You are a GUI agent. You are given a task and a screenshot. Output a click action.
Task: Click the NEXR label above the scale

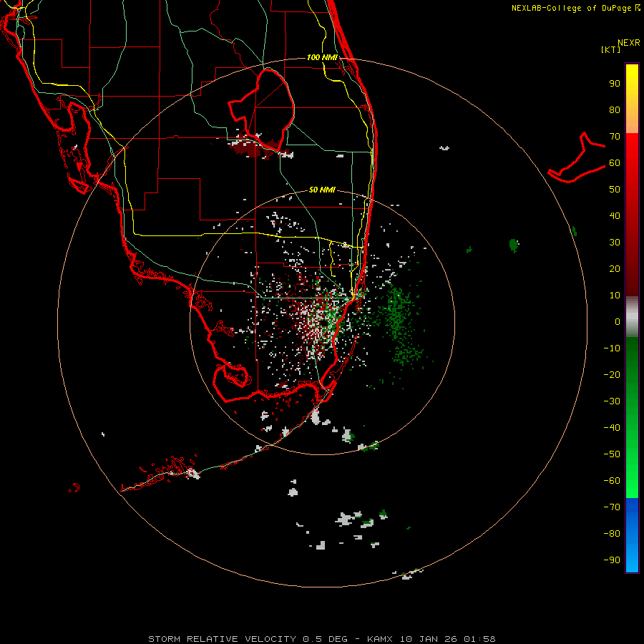628,43
